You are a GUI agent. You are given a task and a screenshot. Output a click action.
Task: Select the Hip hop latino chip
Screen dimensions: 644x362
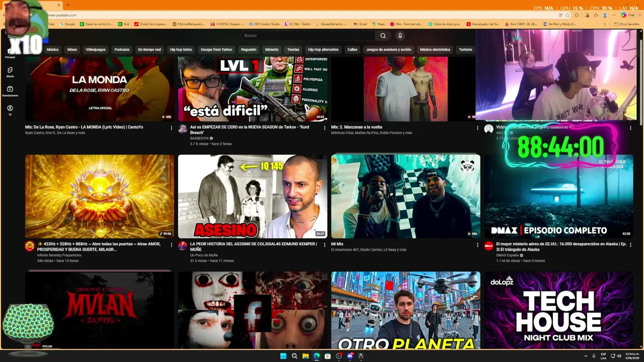click(x=181, y=50)
